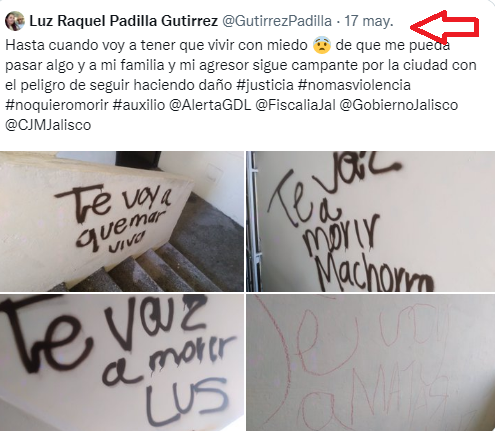Open the red scribbled wall photo

coord(371,362)
